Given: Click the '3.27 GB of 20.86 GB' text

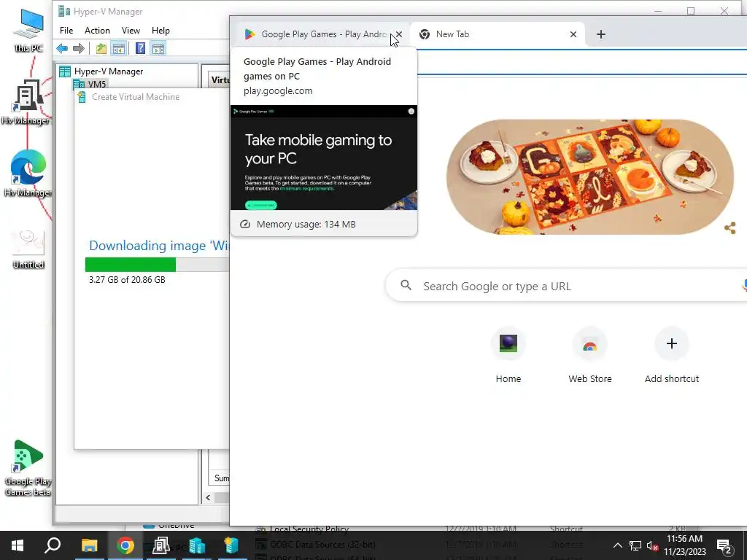Looking at the screenshot, I should pos(127,280).
